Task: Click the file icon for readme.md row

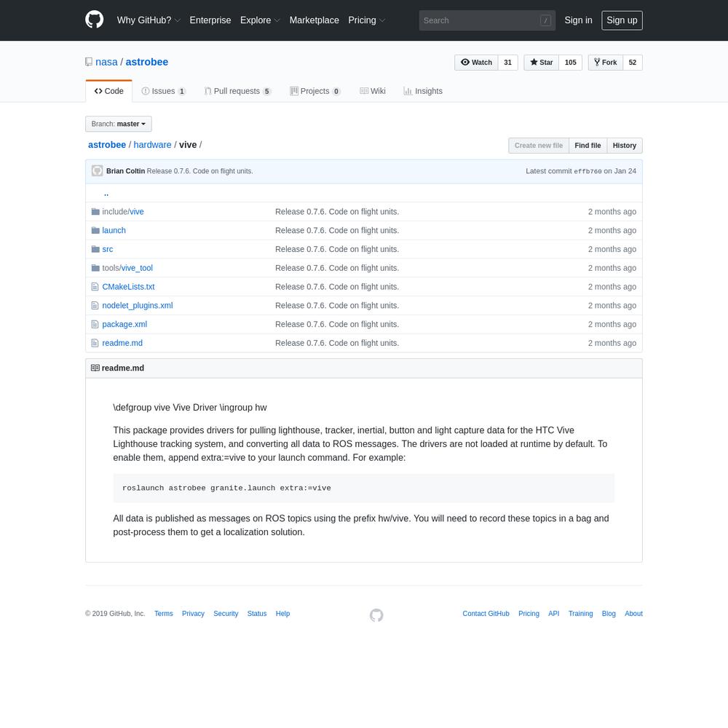Action: tap(95, 343)
